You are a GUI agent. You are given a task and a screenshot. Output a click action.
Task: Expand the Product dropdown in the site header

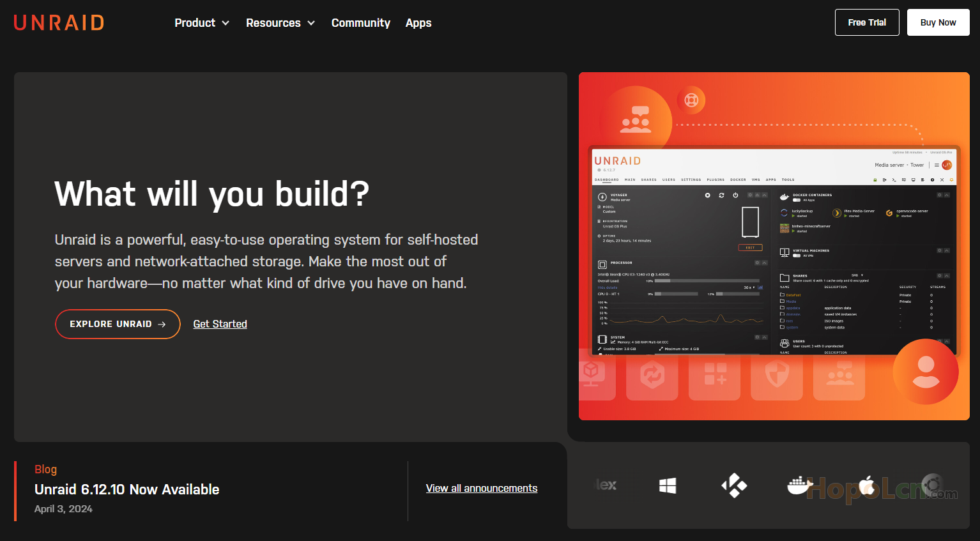202,23
